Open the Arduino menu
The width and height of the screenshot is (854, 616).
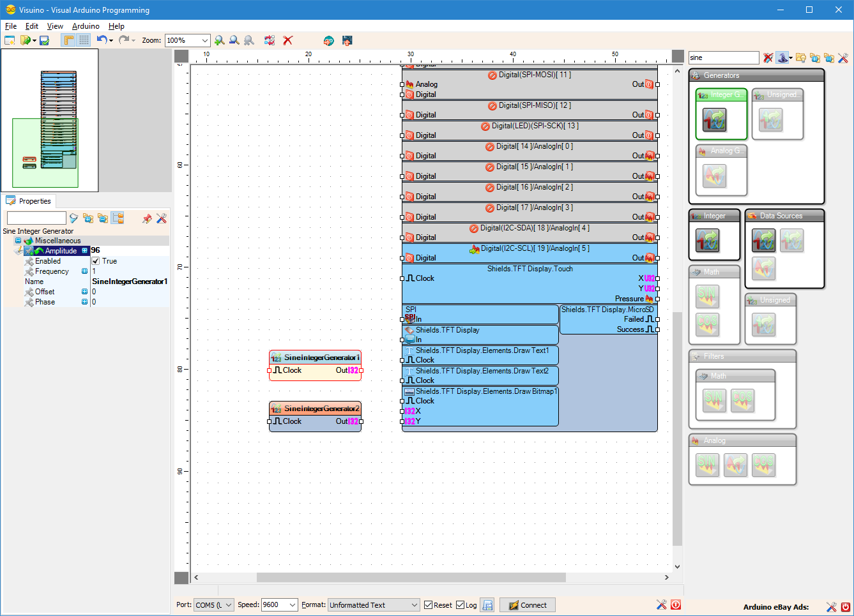(86, 26)
